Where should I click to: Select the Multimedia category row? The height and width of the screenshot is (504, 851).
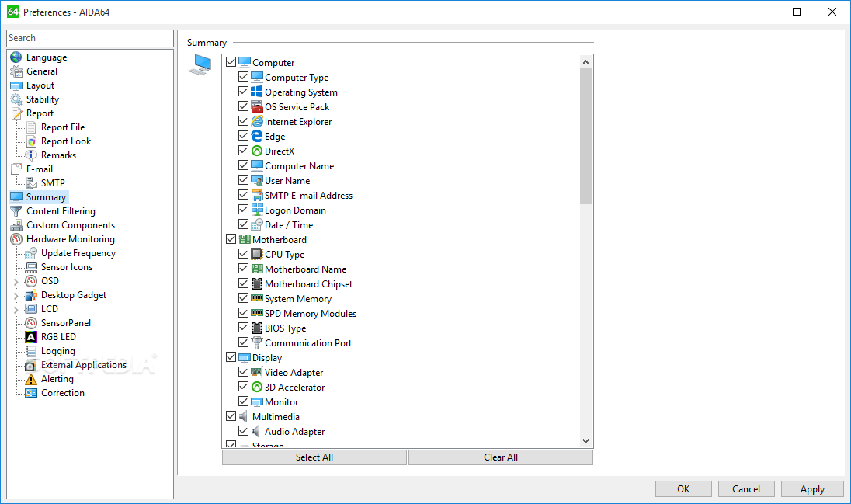pyautogui.click(x=276, y=416)
